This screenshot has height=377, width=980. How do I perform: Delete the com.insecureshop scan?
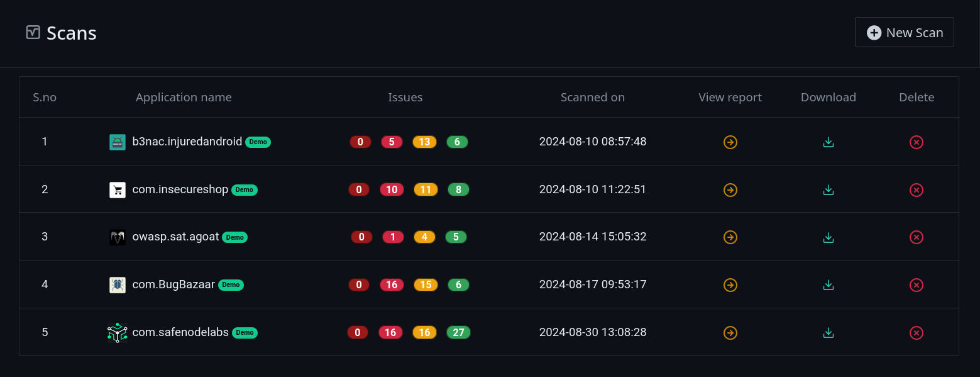[x=917, y=190]
